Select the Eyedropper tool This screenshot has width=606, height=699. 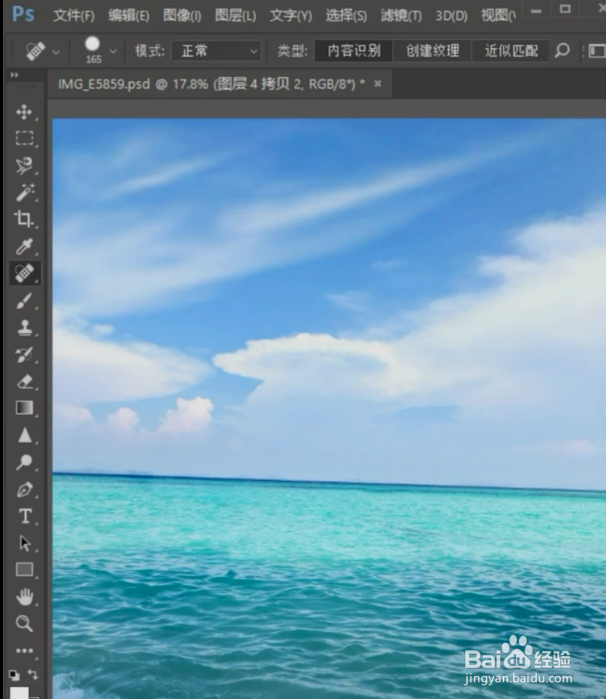tap(24, 246)
